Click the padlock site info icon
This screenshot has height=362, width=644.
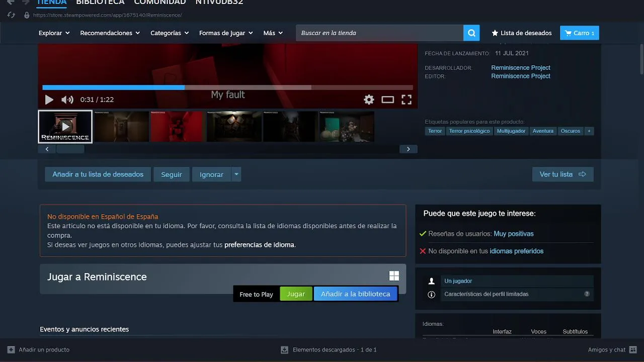tap(27, 15)
